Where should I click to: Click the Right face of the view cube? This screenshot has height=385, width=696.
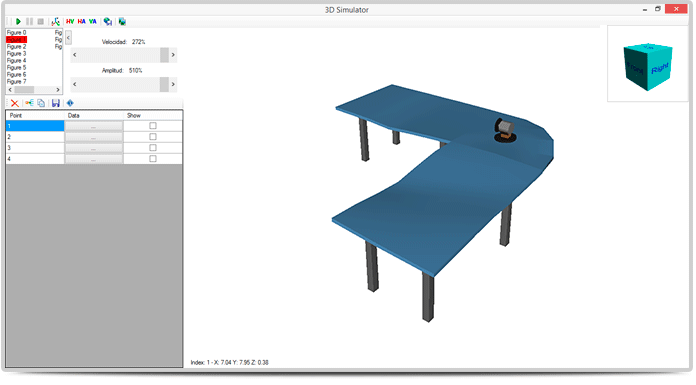click(x=660, y=68)
